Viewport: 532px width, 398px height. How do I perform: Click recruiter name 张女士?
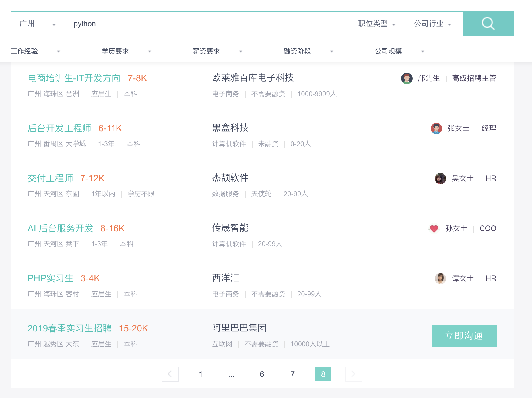click(x=459, y=128)
